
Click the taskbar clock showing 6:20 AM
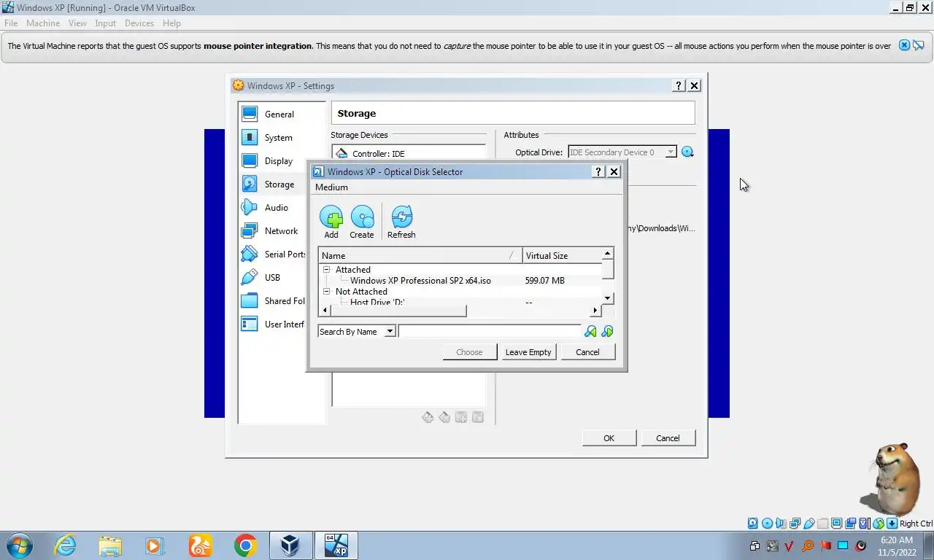(897, 540)
